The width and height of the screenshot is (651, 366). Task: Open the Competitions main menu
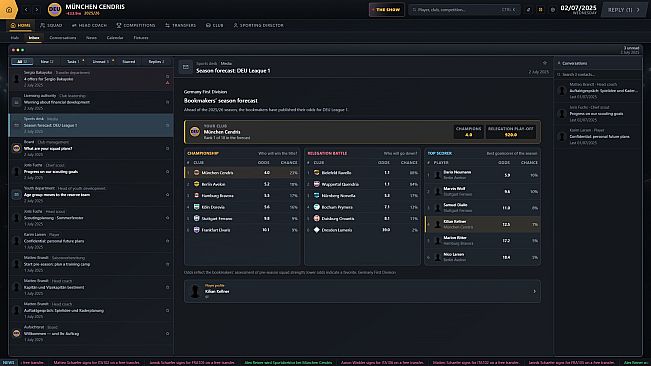(136, 25)
